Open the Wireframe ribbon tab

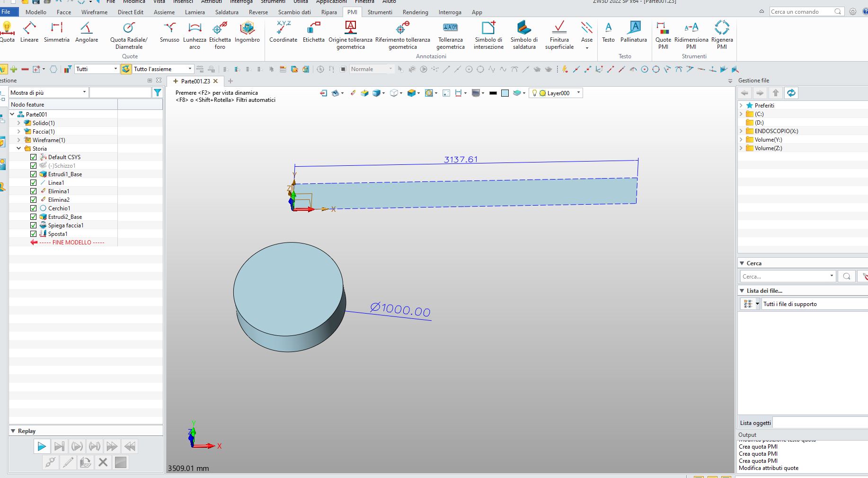[x=94, y=12]
